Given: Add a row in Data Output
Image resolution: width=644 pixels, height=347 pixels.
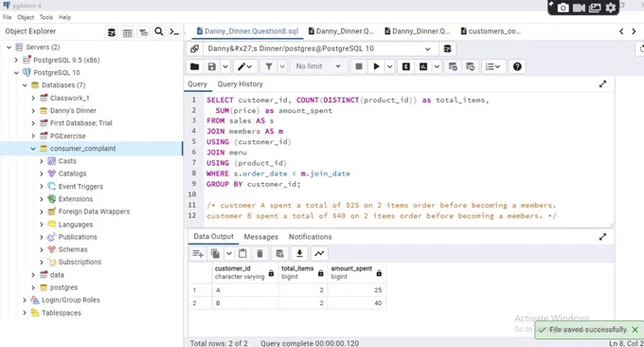Looking at the screenshot, I should click(x=198, y=254).
